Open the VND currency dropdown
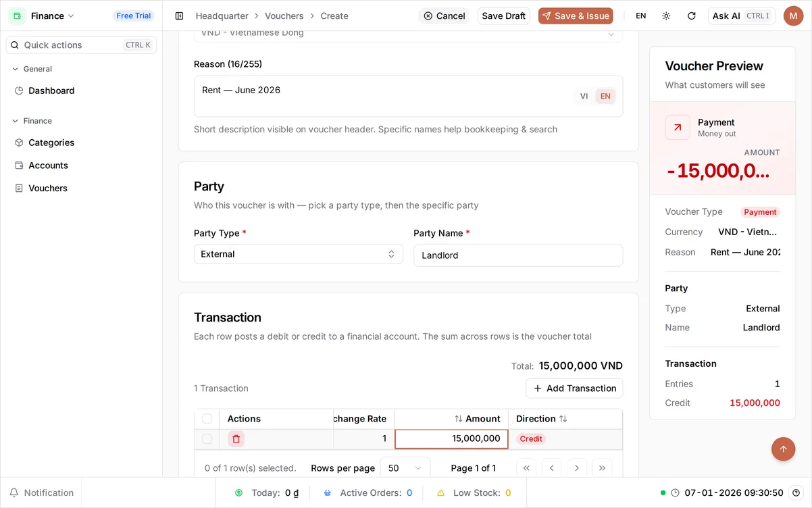The width and height of the screenshot is (812, 508). [x=408, y=34]
